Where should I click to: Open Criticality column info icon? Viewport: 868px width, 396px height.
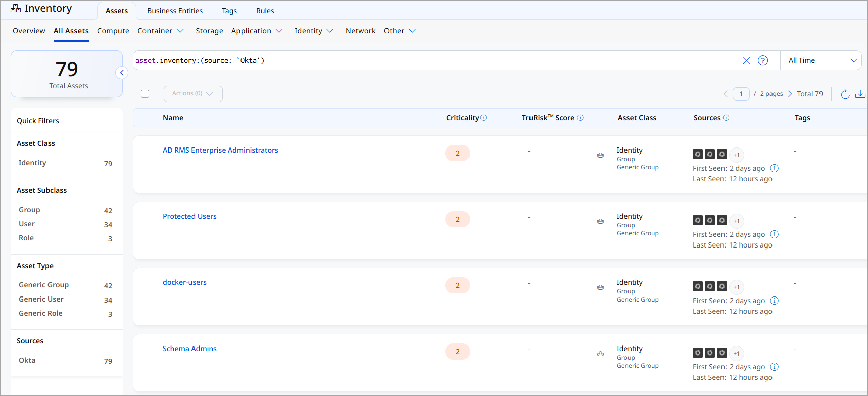point(484,118)
